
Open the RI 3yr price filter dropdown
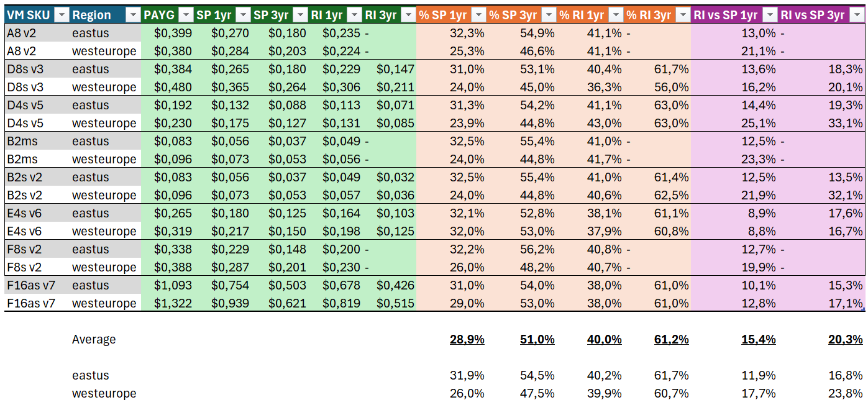[x=408, y=16]
